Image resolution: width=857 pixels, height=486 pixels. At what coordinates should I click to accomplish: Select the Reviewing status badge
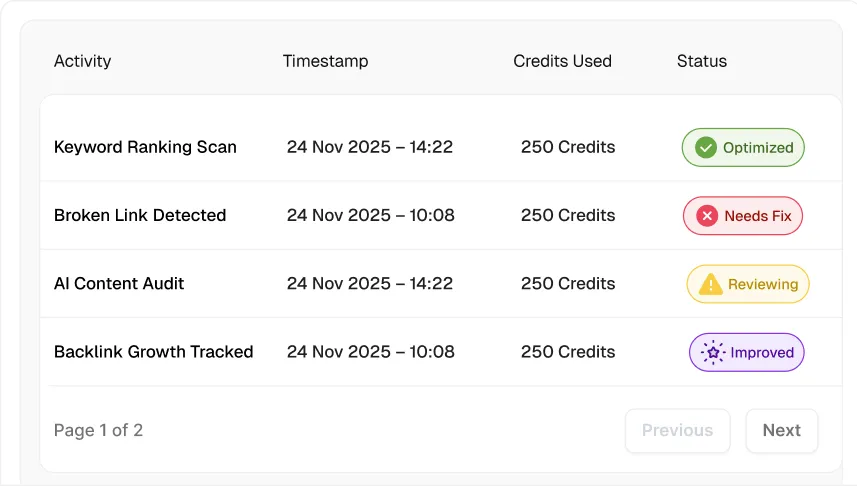coord(748,284)
